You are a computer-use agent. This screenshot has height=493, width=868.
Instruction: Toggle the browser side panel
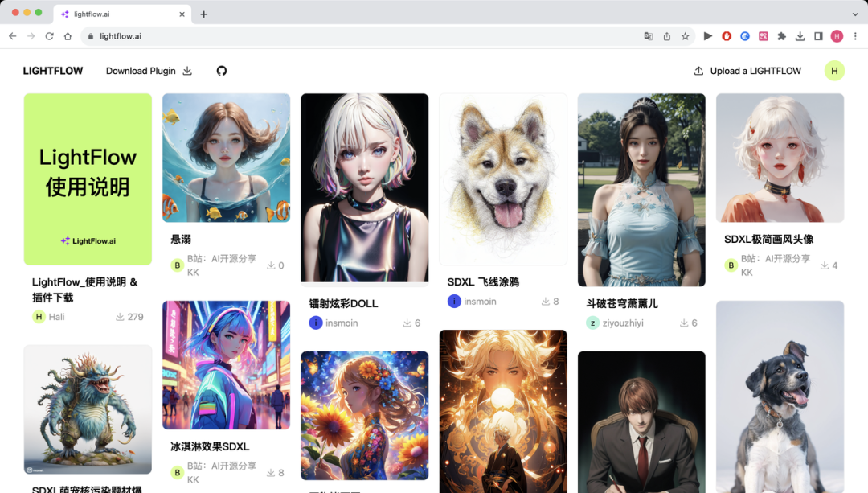point(818,36)
